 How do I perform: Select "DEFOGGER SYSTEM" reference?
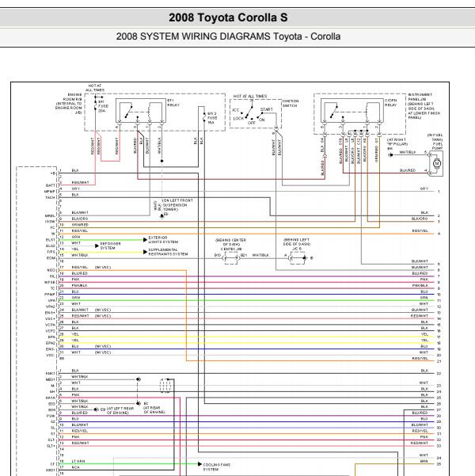pyautogui.click(x=110, y=246)
